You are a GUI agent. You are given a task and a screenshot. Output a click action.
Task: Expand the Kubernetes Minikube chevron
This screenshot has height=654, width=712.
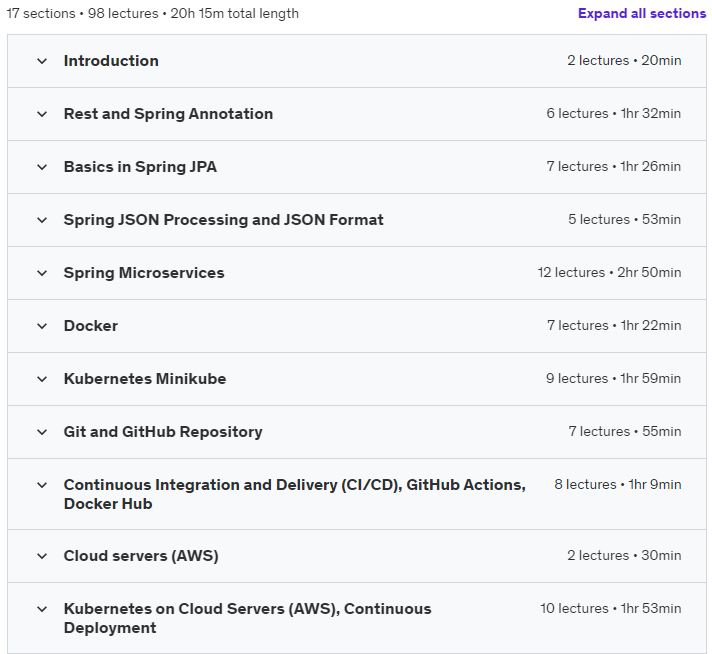point(42,379)
